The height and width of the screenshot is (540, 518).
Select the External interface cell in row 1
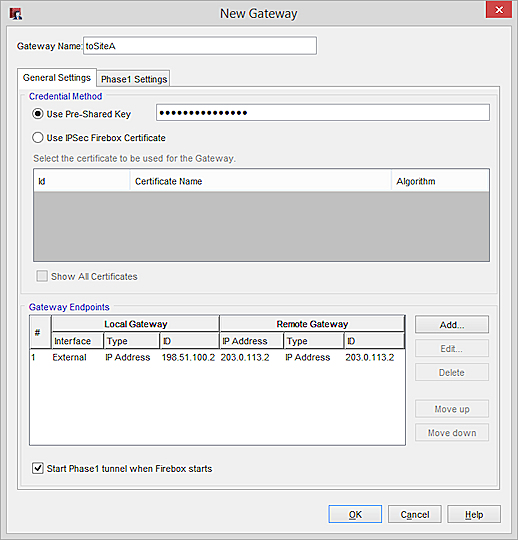coord(69,357)
